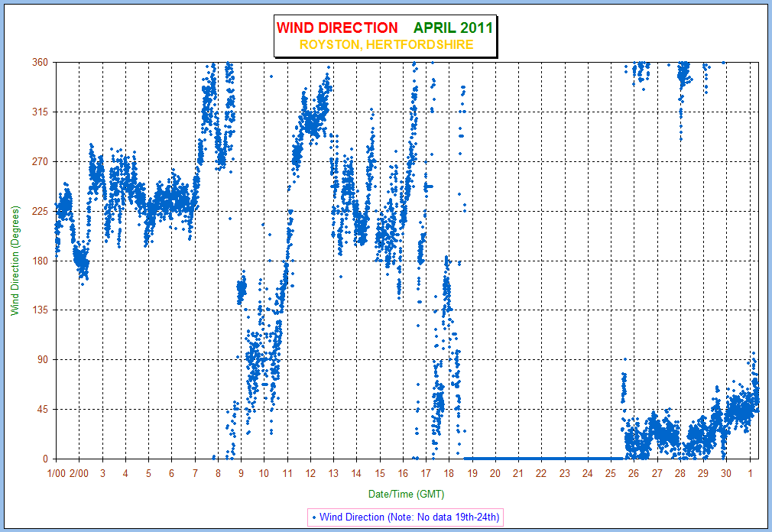Screen dimensions: 772x532
Task: Click the 360 y-axis tick label
Action: pyautogui.click(x=41, y=62)
